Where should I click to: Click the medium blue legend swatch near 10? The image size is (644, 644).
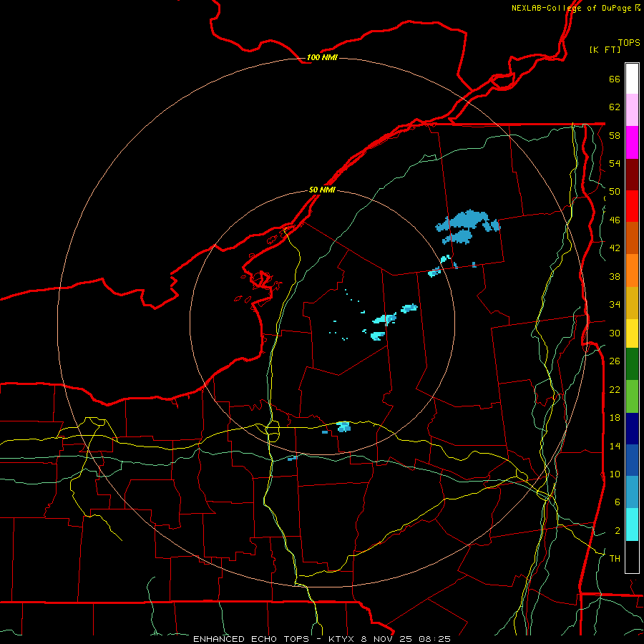[x=632, y=460]
